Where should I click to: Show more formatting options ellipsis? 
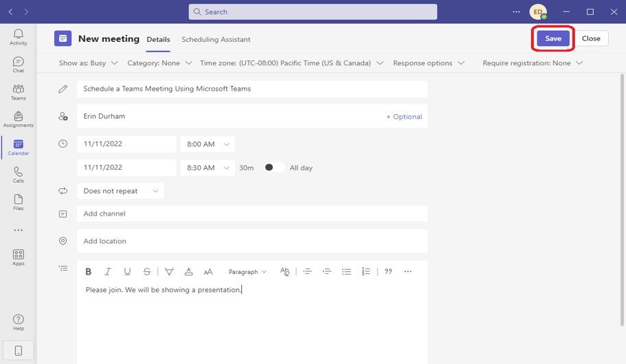pos(407,272)
